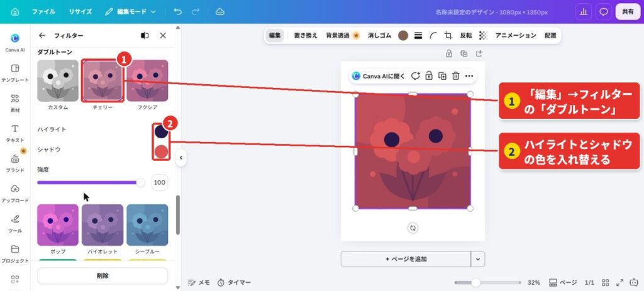
Task: Open 配置 position option
Action: click(550, 36)
